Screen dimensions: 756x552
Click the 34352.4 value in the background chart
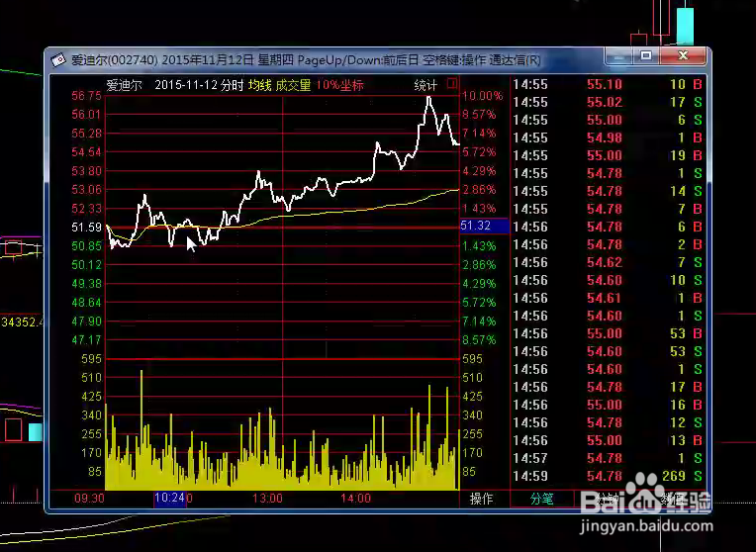click(x=22, y=322)
